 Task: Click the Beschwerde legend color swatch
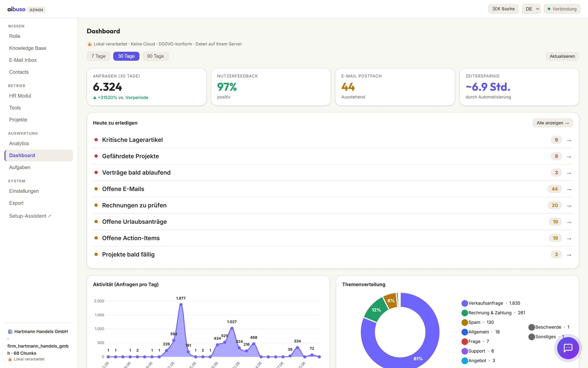pyautogui.click(x=531, y=327)
